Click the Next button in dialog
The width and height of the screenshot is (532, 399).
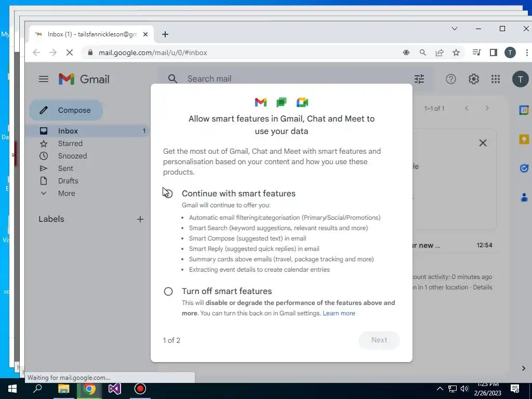379,340
